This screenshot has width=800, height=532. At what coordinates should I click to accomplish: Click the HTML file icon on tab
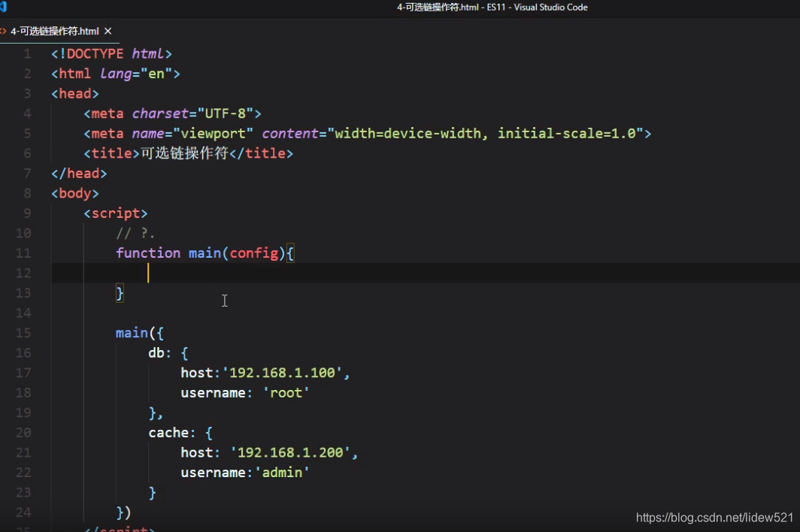(x=3, y=31)
